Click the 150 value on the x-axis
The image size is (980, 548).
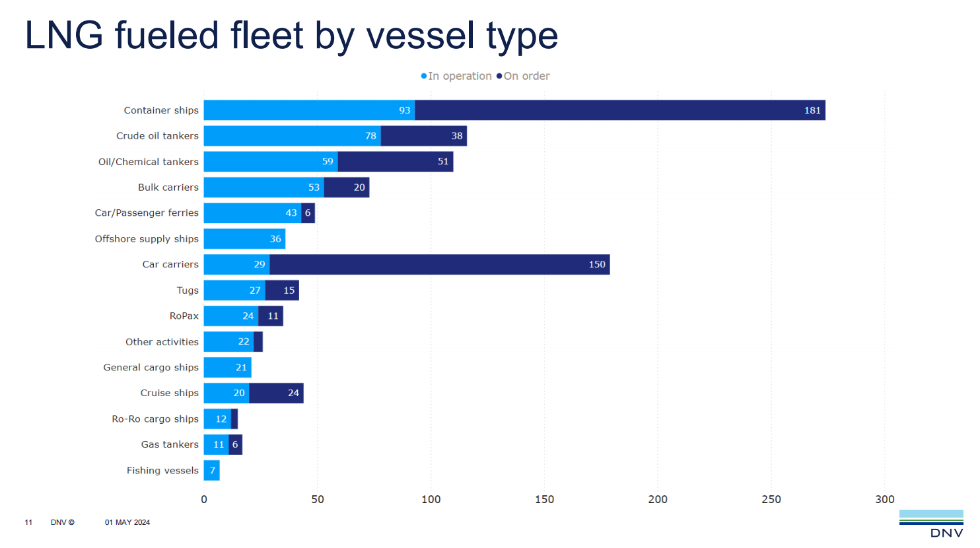tap(544, 499)
